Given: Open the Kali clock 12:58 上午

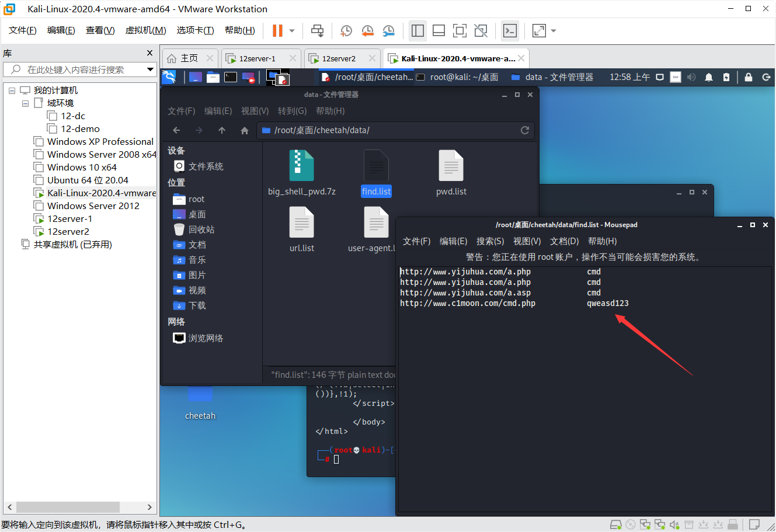Looking at the screenshot, I should (x=629, y=77).
